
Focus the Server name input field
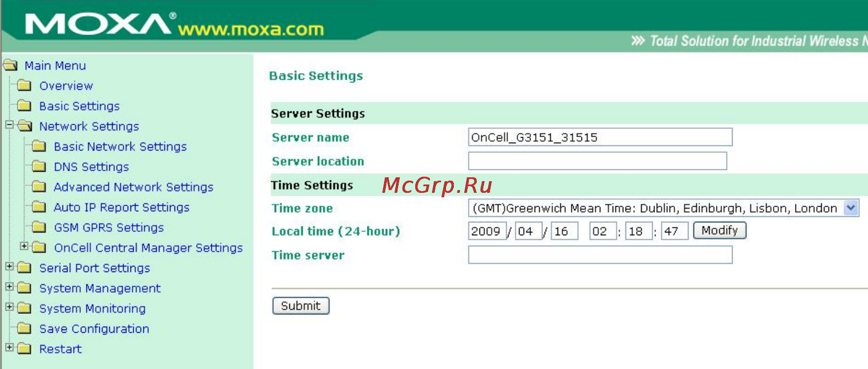(600, 137)
